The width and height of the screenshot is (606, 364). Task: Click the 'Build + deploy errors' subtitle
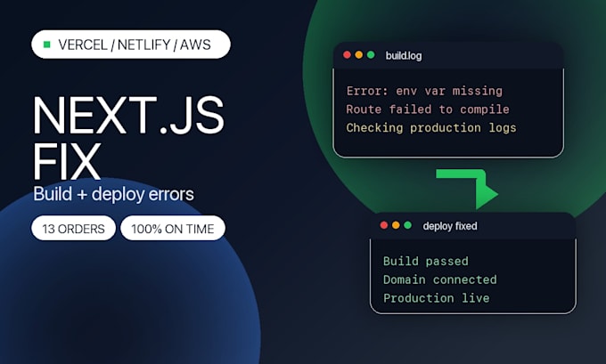pyautogui.click(x=114, y=194)
